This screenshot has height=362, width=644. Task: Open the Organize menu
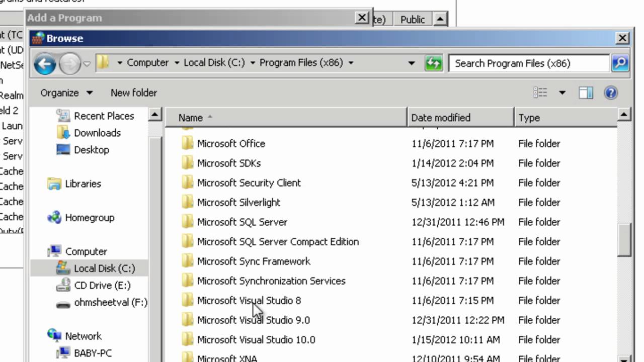pyautogui.click(x=66, y=93)
